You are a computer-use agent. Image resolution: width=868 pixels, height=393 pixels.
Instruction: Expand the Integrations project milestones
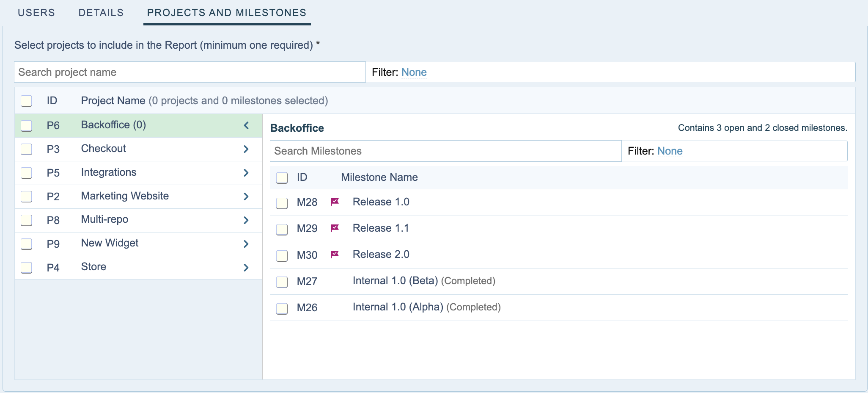[x=246, y=173]
